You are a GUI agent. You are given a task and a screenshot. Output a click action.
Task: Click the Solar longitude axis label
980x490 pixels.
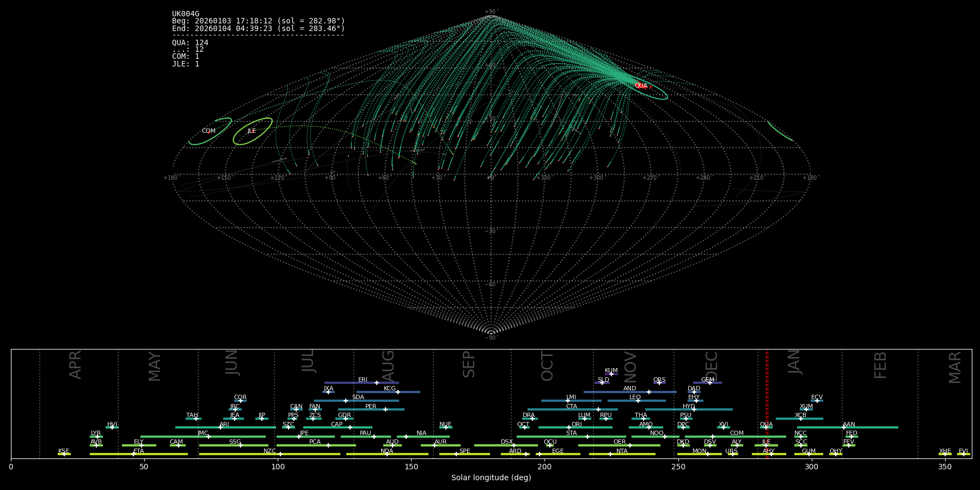click(491, 478)
